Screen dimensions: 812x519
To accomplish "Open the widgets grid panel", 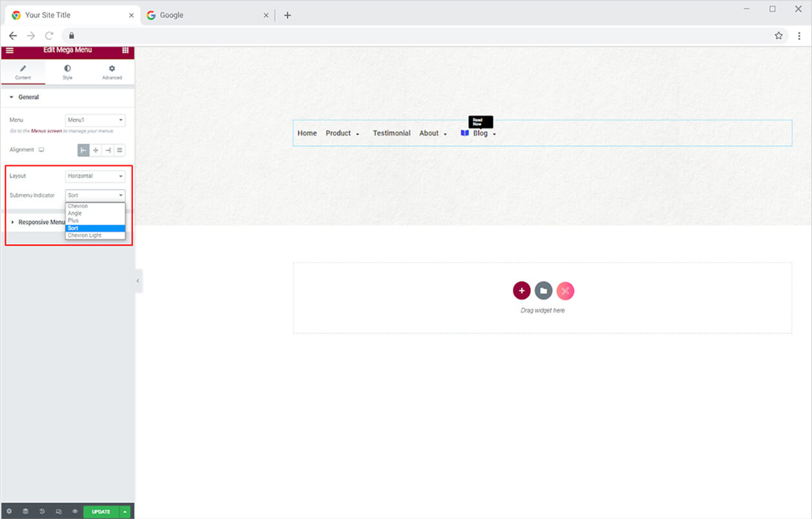I will pyautogui.click(x=125, y=50).
